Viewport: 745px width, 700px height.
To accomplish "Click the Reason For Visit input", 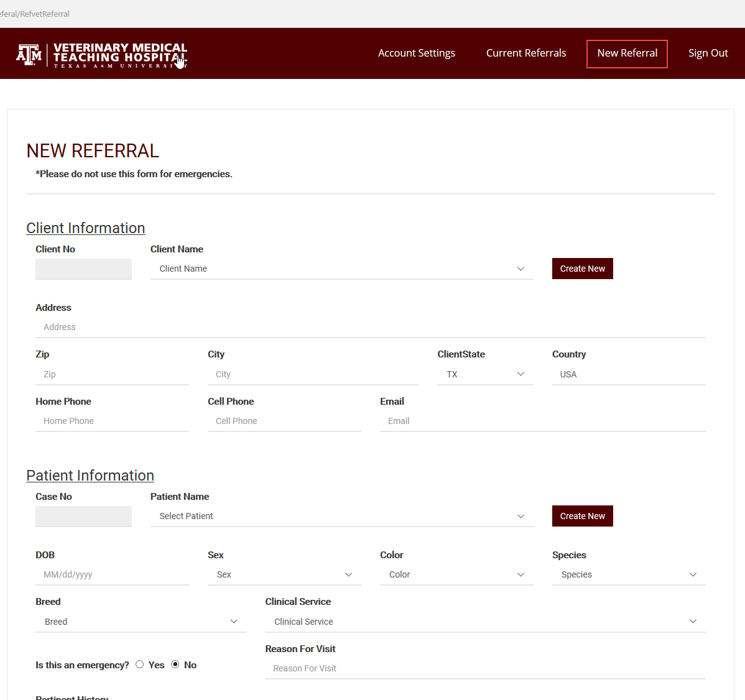I will [x=485, y=668].
